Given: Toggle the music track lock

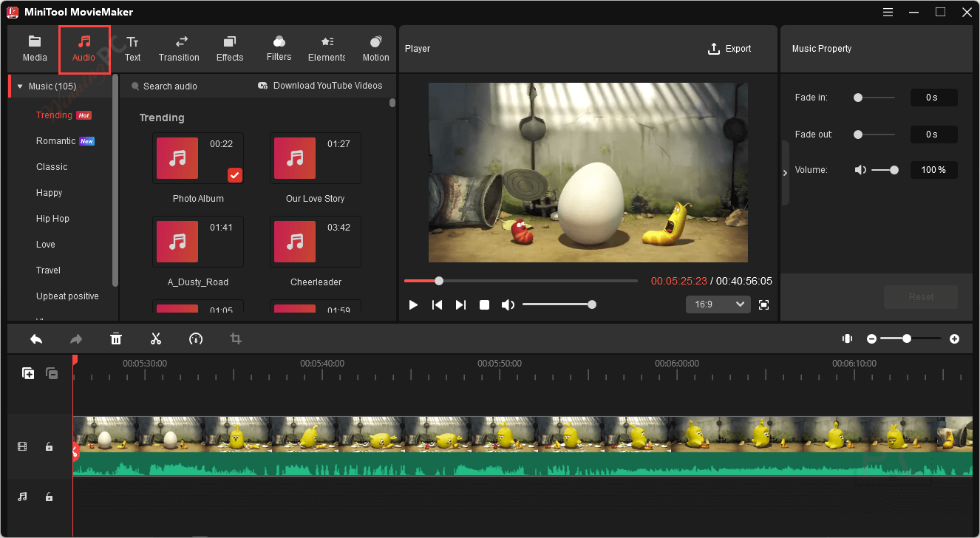Looking at the screenshot, I should tap(49, 497).
